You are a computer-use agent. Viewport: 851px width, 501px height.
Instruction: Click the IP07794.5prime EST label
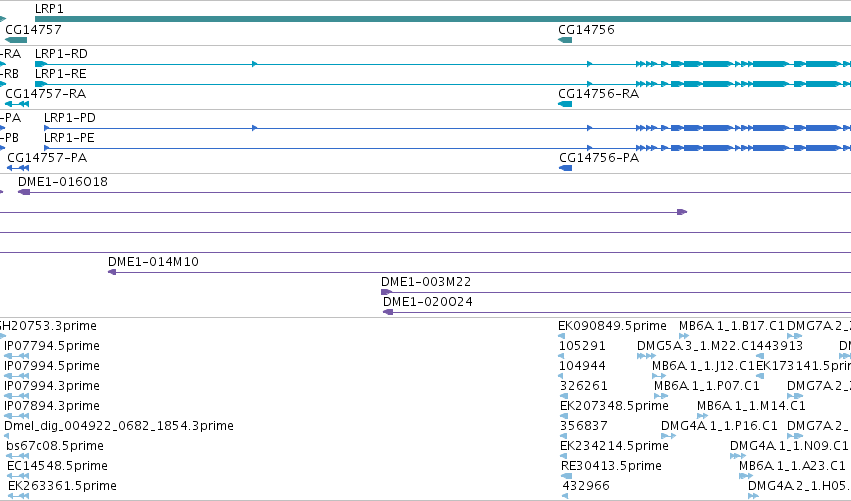tap(52, 346)
